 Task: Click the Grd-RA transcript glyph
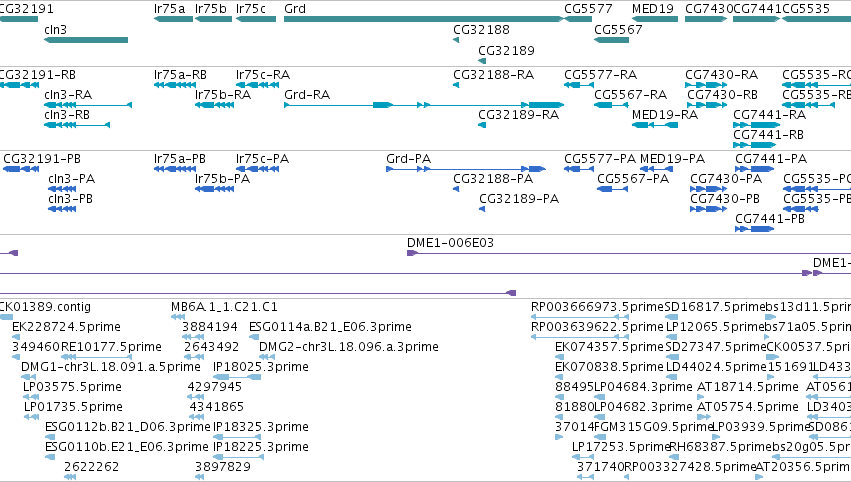(x=424, y=105)
